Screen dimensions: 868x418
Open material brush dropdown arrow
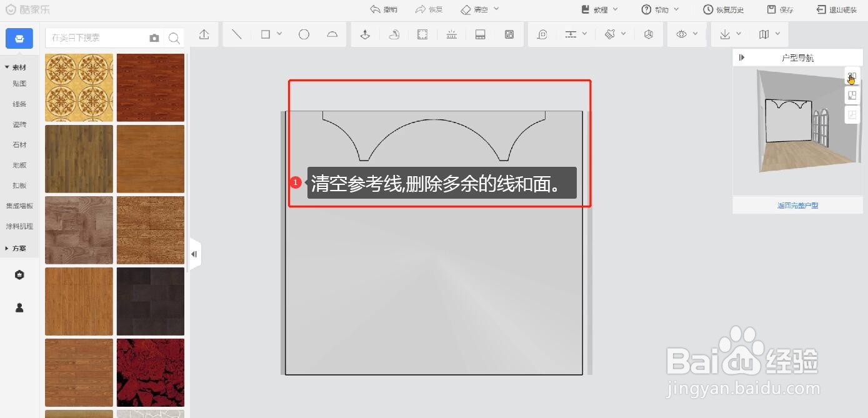coord(624,34)
